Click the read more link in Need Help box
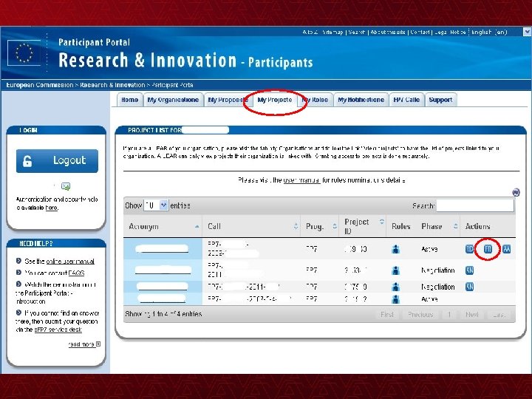 81,344
